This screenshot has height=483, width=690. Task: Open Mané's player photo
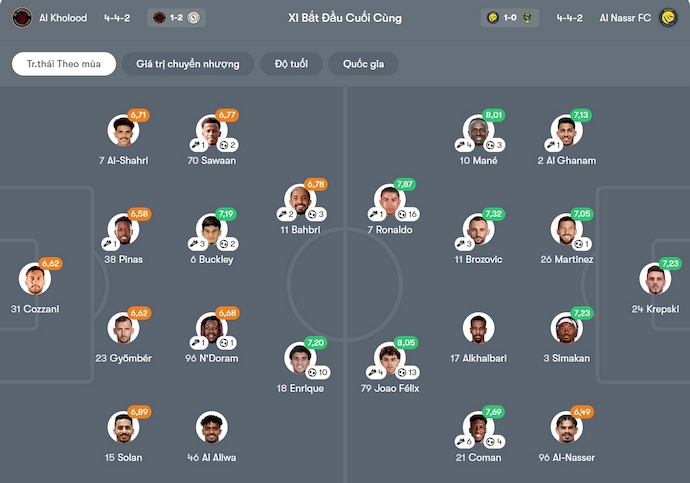(x=478, y=131)
